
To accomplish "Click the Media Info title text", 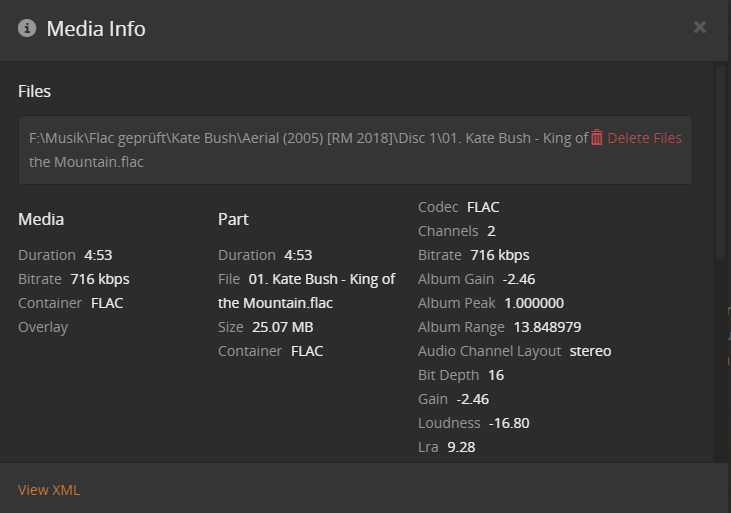I will pyautogui.click(x=96, y=28).
